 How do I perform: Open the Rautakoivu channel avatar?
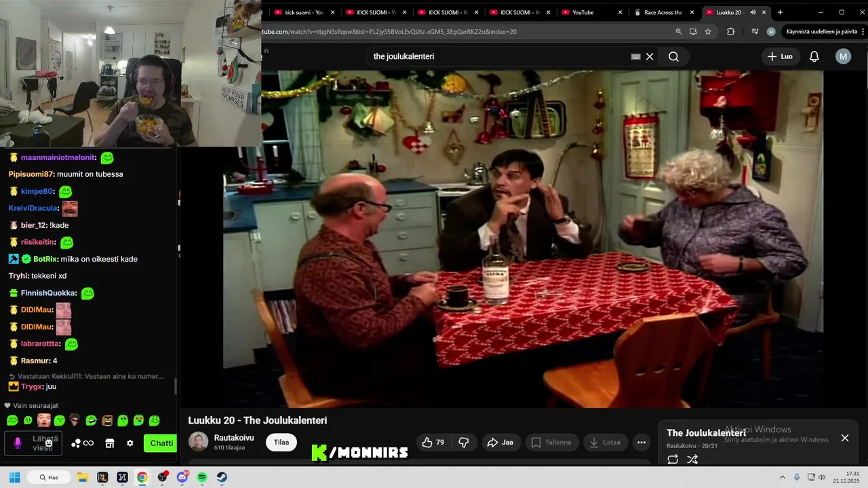pos(199,442)
